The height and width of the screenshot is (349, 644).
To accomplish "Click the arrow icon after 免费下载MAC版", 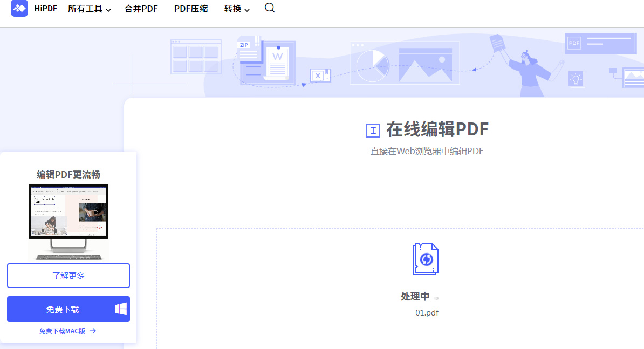I will coord(93,331).
